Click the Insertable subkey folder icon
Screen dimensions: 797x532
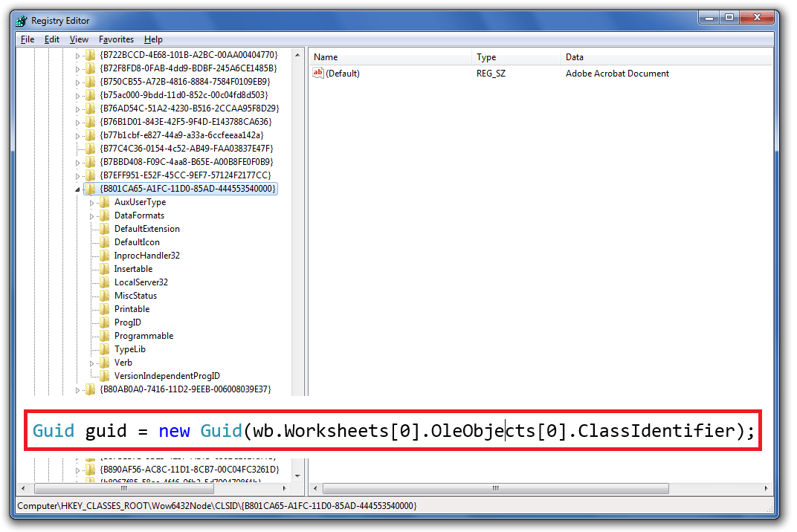104,268
